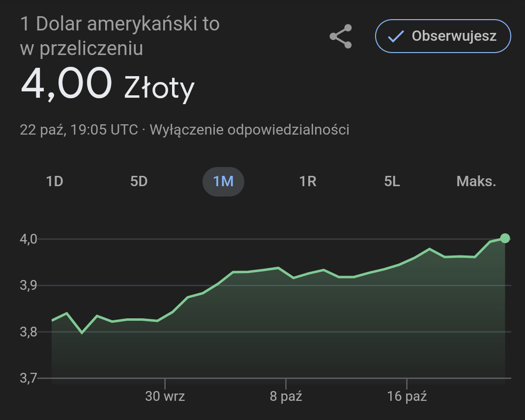This screenshot has height=420, width=525.
Task: Click the 3,9 y-axis label
Action: (29, 285)
